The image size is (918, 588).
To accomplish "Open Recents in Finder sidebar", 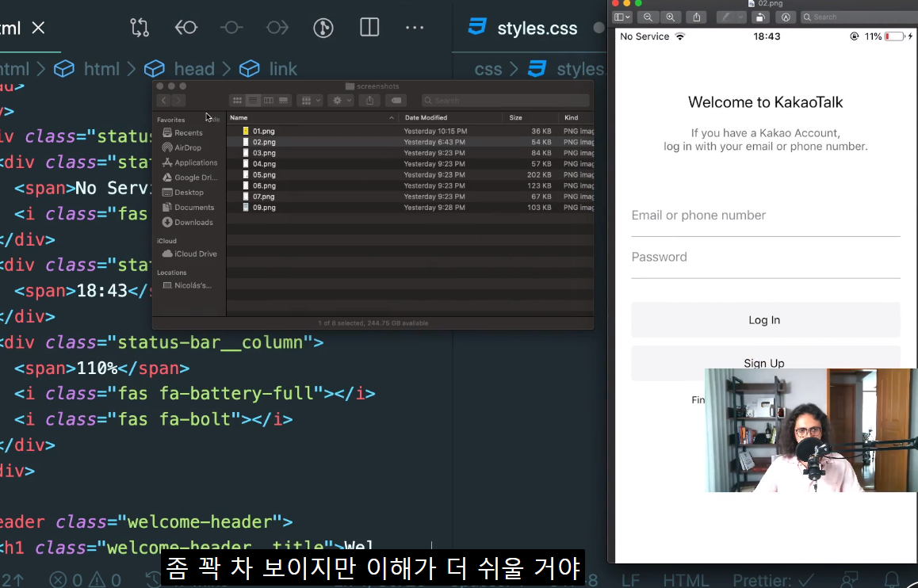I will pyautogui.click(x=182, y=133).
